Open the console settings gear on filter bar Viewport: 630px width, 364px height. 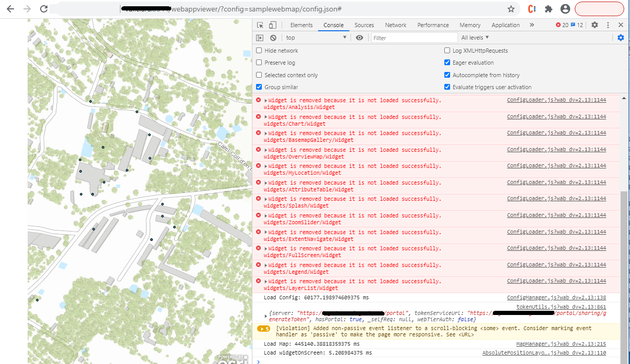(x=621, y=37)
